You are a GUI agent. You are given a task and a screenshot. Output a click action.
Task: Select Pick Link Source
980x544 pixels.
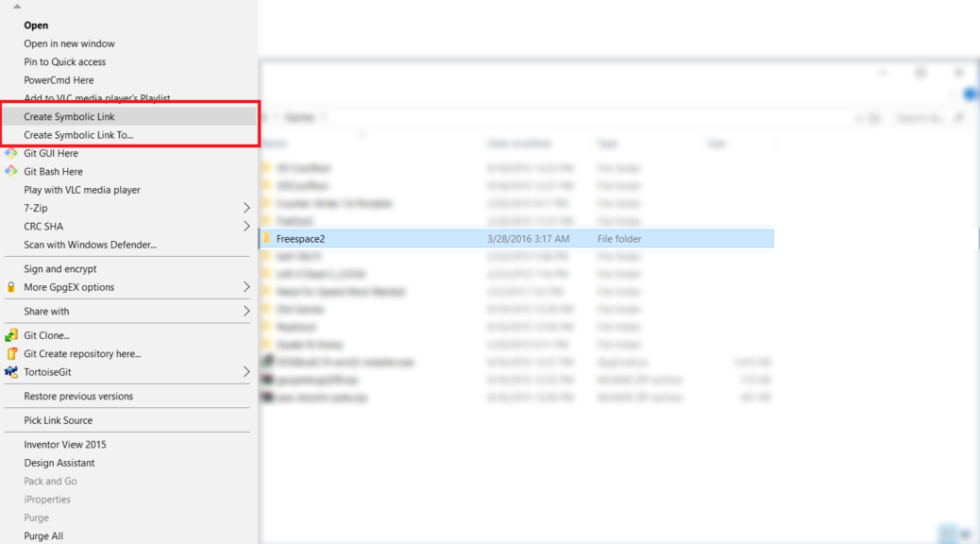coord(58,420)
